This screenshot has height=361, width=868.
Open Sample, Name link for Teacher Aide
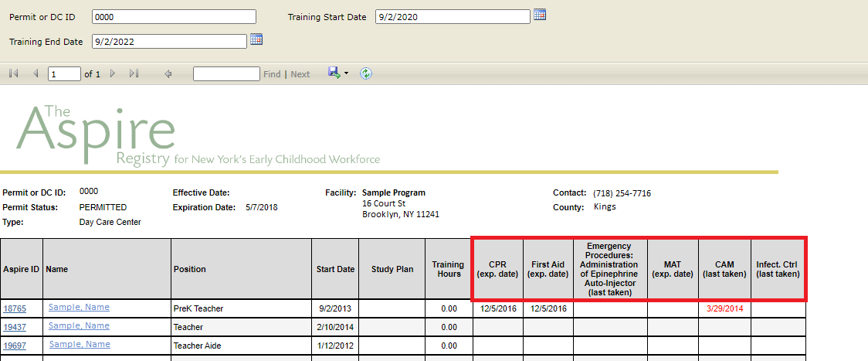pyautogui.click(x=79, y=344)
